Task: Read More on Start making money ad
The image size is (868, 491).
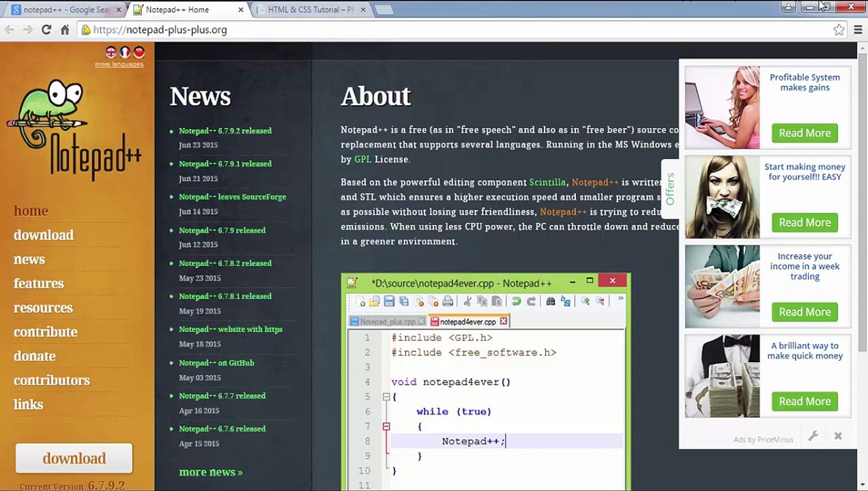Action: (805, 222)
